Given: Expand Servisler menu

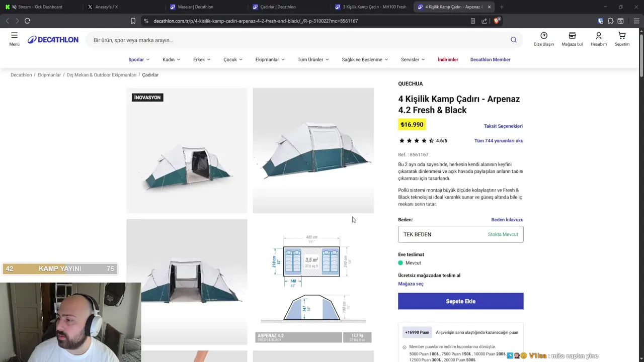Looking at the screenshot, I should [413, 59].
